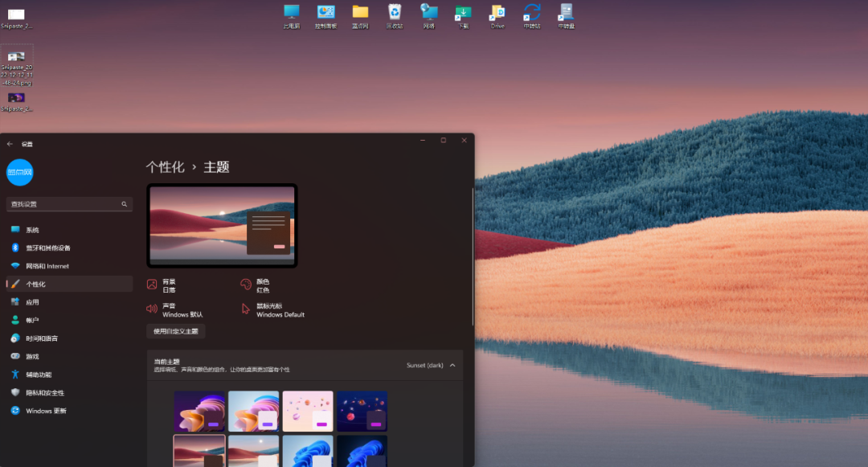Screen dimensions: 868x467
Task: Open the 网络 network desktop icon
Action: 429,17
